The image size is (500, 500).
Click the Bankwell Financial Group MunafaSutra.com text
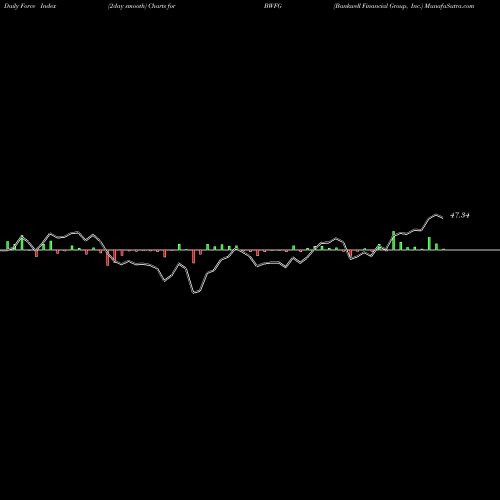[x=404, y=6]
